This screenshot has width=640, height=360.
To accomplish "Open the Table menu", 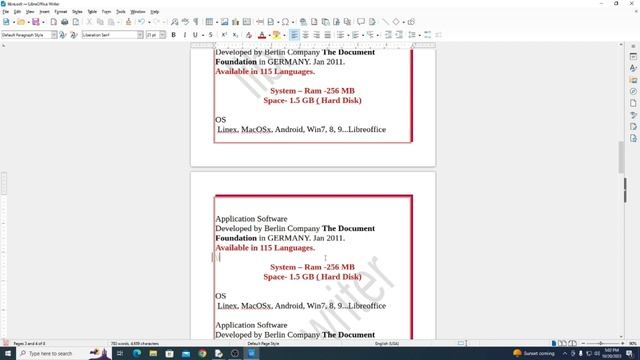I will 92,12.
